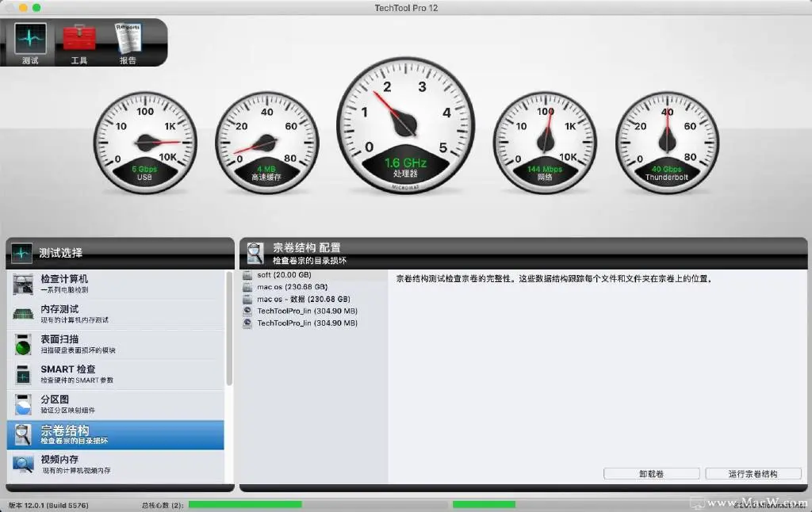This screenshot has width=812, height=512.
Task: Click the 卸载卷 button
Action: [x=652, y=474]
